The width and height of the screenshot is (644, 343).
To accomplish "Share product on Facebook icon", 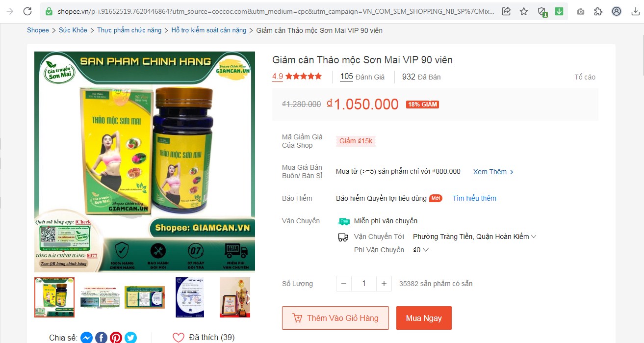I will click(x=101, y=338).
